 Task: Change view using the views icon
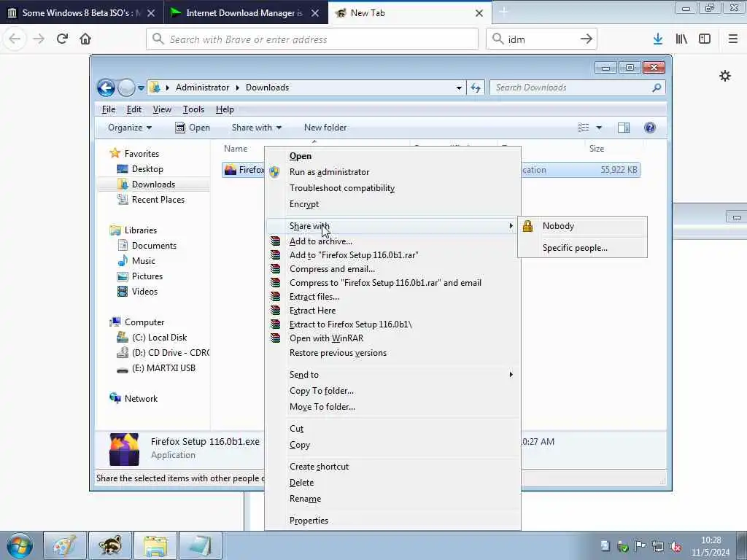pos(583,128)
